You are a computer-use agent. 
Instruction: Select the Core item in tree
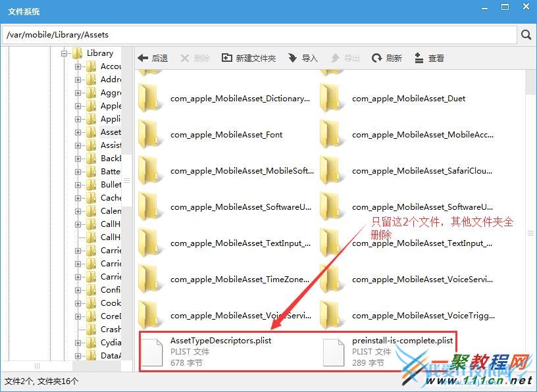coord(111,316)
